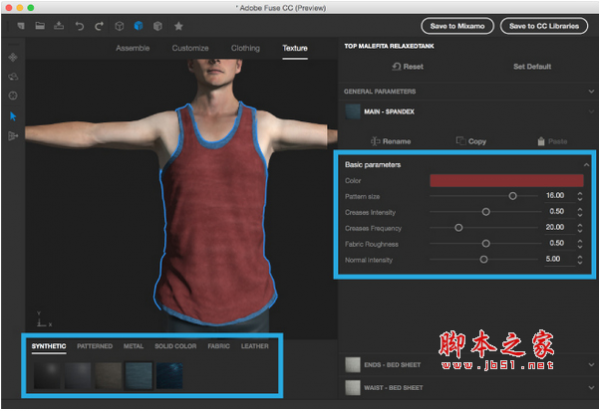
Task: Expand the Ends - Bed Sheet section
Action: (x=591, y=365)
